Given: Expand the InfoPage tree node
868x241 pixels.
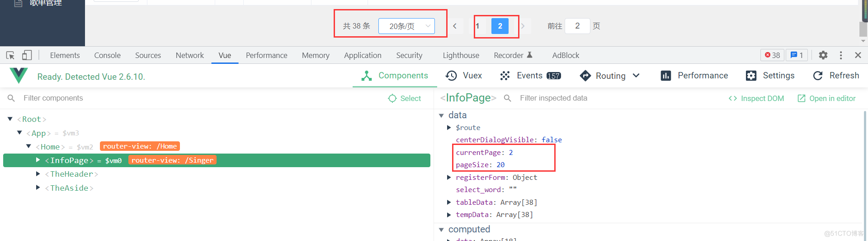Looking at the screenshot, I should pyautogui.click(x=38, y=160).
